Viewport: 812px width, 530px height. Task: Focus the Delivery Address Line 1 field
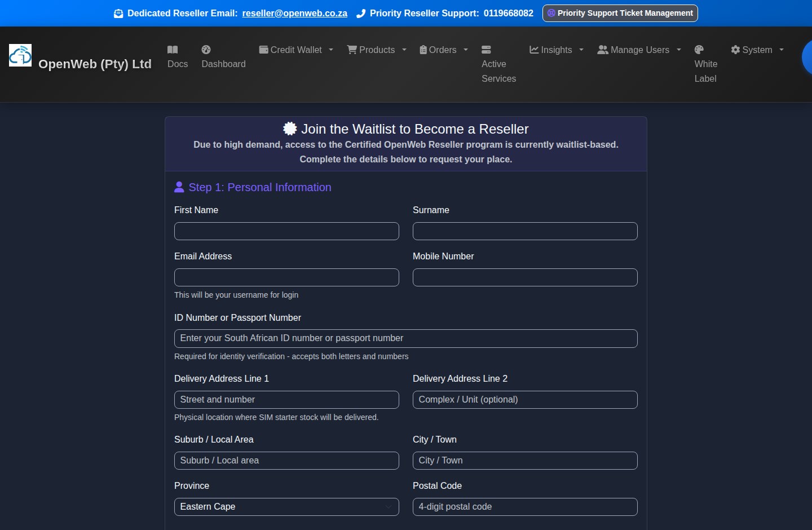coord(286,400)
